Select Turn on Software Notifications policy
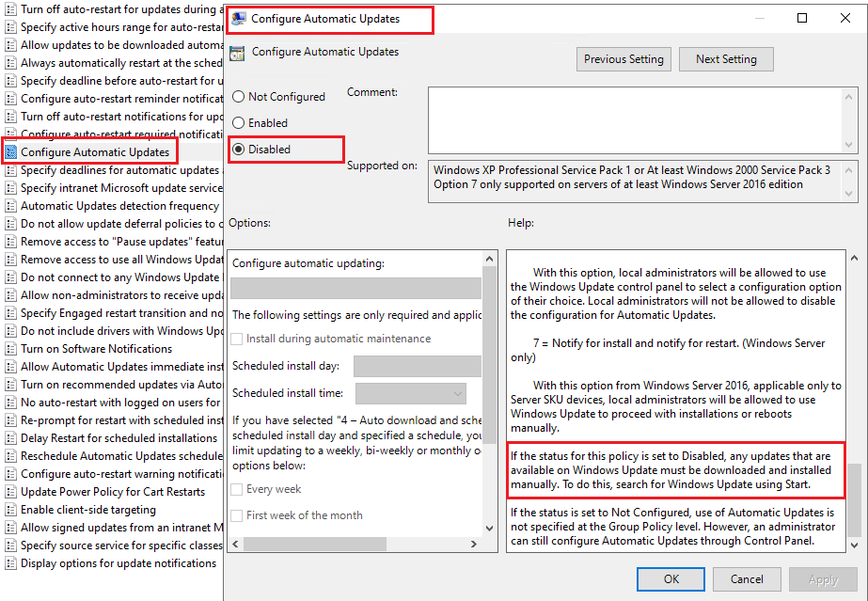This screenshot has width=868, height=601. pos(96,349)
